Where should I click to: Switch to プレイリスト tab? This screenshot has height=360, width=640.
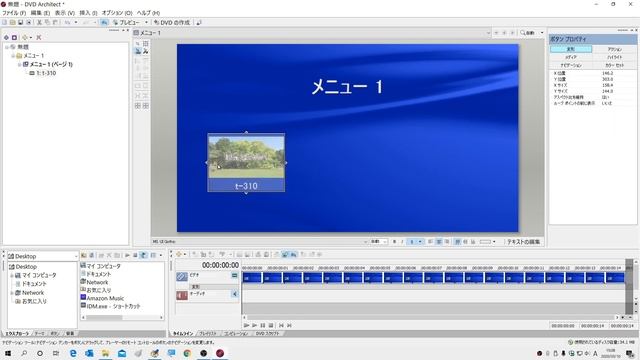(208, 334)
